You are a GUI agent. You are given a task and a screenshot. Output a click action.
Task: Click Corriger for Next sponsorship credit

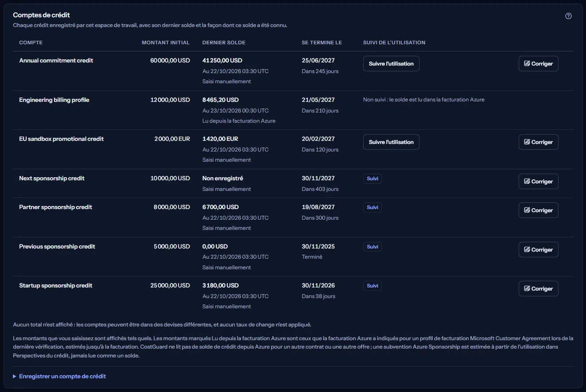point(539,181)
